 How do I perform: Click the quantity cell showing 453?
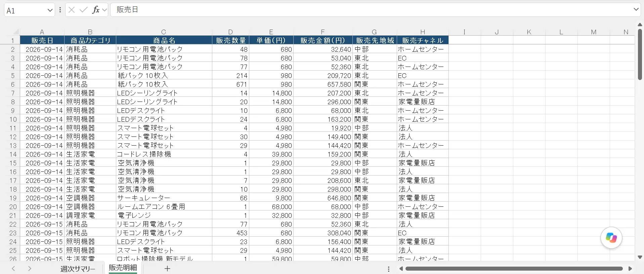pyautogui.click(x=230, y=233)
